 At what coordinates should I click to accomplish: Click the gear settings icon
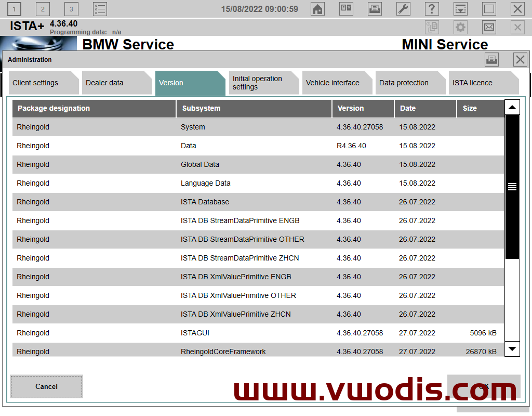[460, 28]
